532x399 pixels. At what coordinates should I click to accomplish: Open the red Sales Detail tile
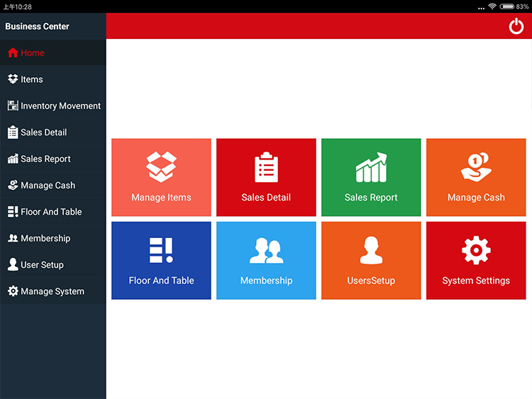pos(266,177)
